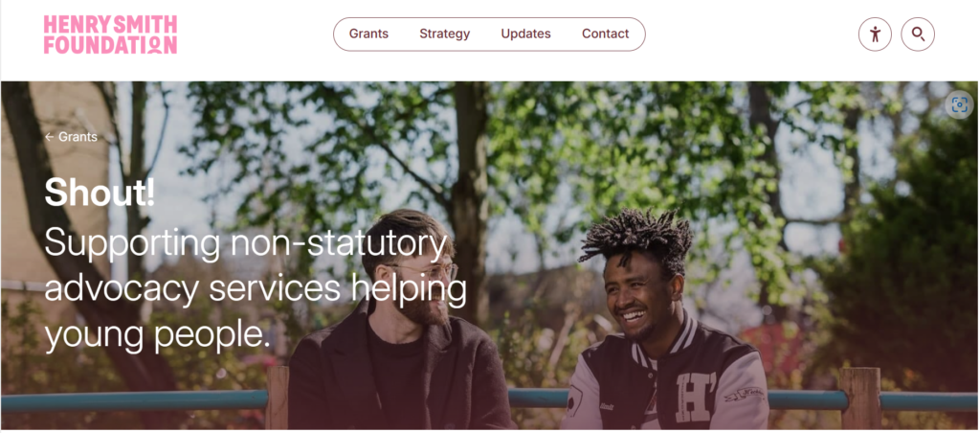Open the accessibility options icon

pyautogui.click(x=875, y=34)
